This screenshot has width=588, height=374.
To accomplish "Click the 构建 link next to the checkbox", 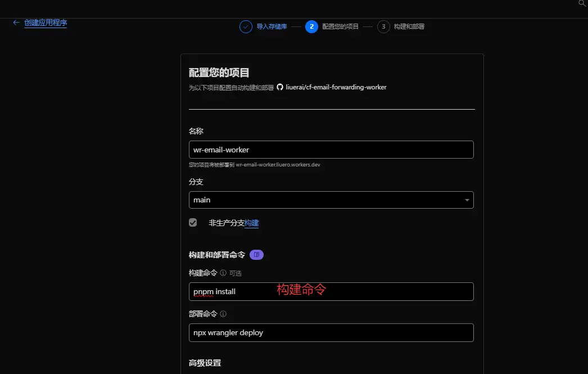I will click(252, 223).
